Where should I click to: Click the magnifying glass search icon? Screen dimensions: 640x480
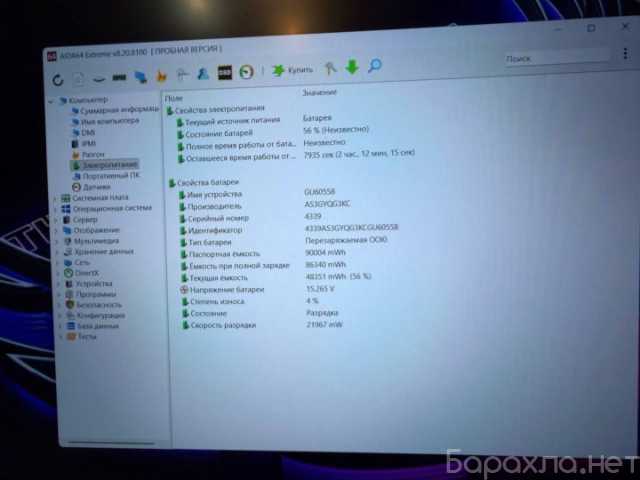click(375, 67)
